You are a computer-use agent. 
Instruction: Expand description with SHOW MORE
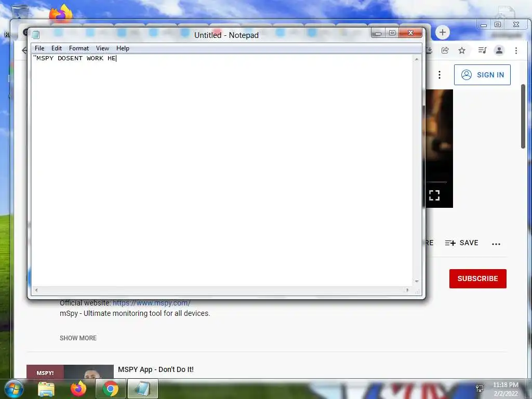(x=78, y=338)
